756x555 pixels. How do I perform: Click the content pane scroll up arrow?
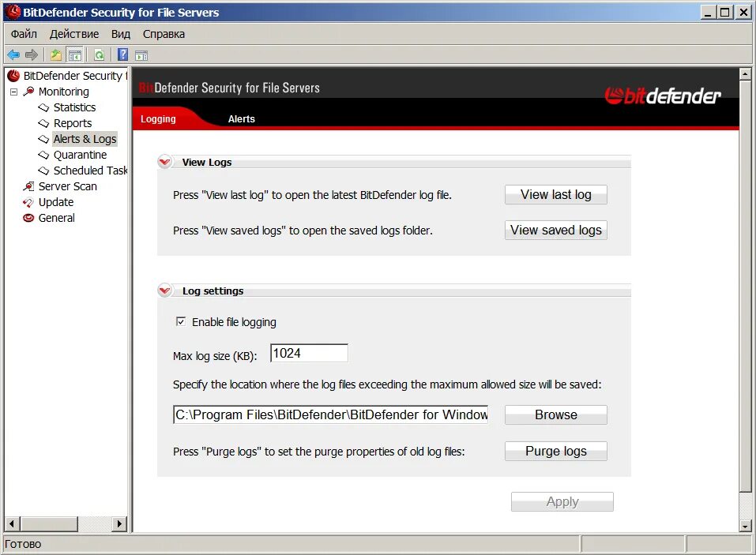click(x=746, y=75)
